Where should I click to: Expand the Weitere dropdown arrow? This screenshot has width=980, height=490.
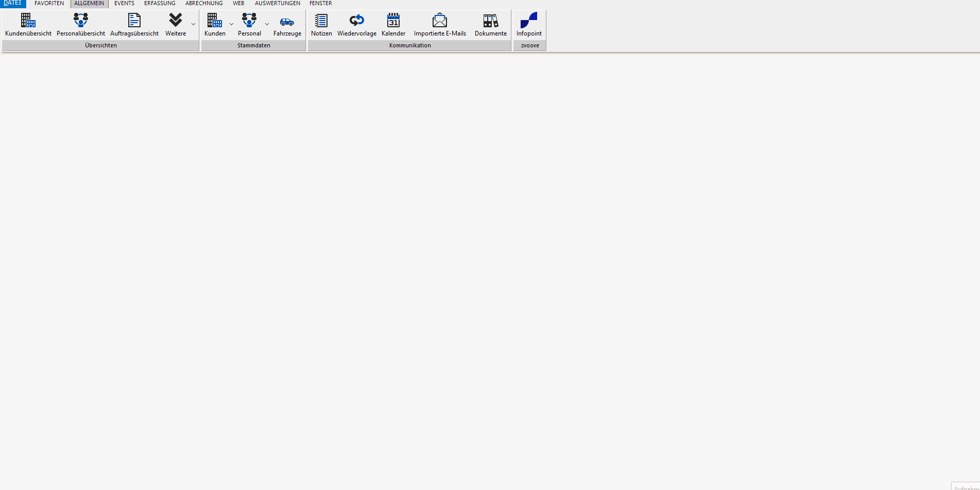point(193,24)
